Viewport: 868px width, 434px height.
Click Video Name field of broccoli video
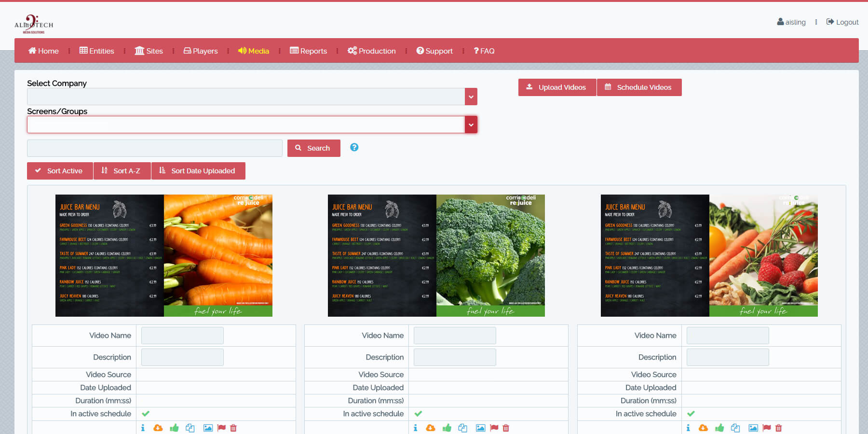(455, 336)
